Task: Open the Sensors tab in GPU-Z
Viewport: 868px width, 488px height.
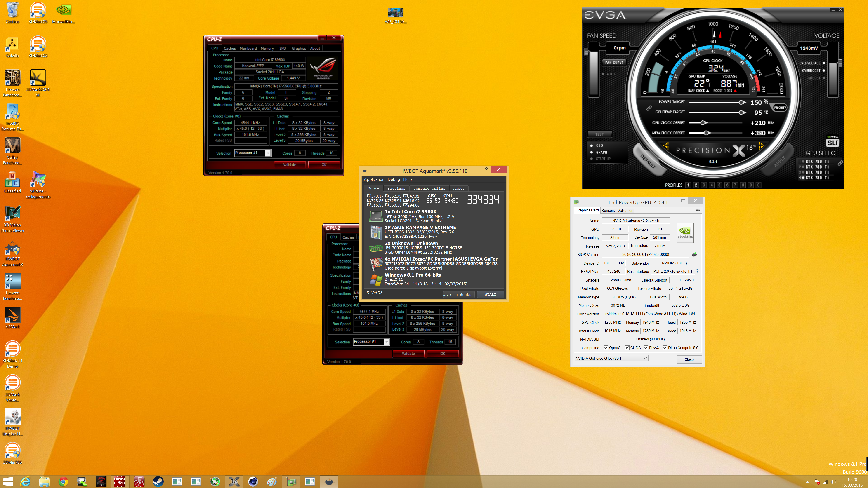Action: 608,211
